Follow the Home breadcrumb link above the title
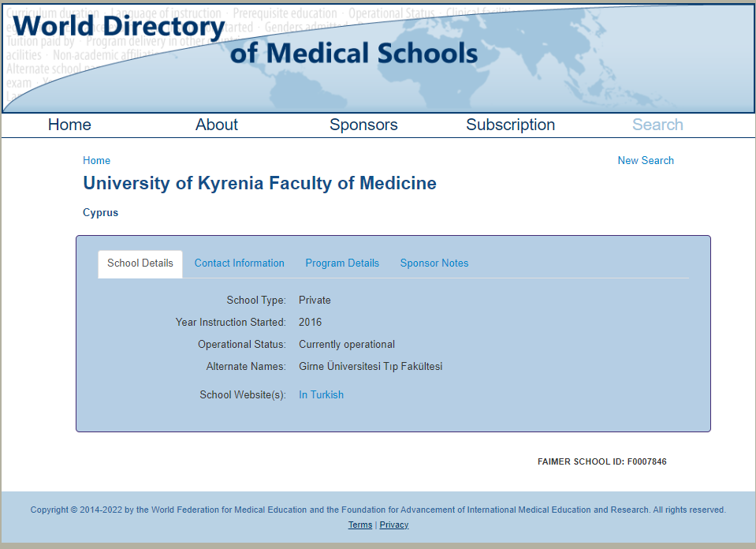Image resolution: width=756 pixels, height=549 pixels. [x=96, y=160]
